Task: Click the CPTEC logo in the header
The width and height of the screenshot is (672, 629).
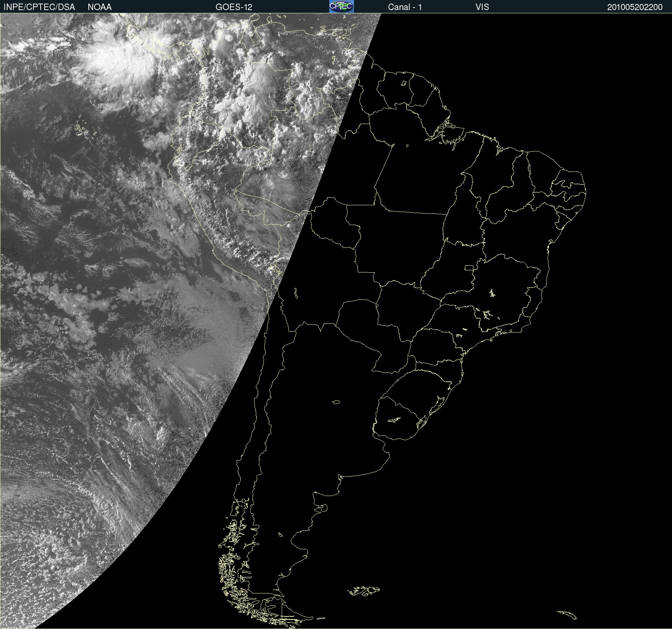Action: pos(341,6)
